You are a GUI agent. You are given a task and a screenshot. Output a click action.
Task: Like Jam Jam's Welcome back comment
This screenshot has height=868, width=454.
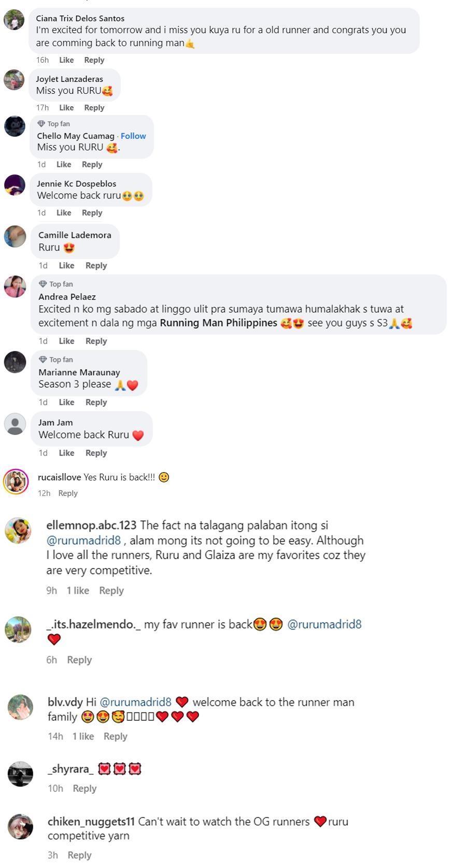(66, 453)
